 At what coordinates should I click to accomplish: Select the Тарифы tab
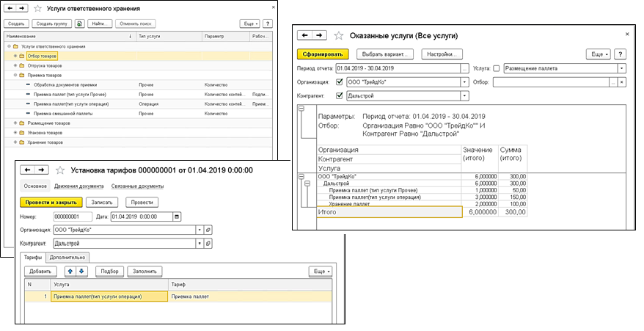(33, 258)
